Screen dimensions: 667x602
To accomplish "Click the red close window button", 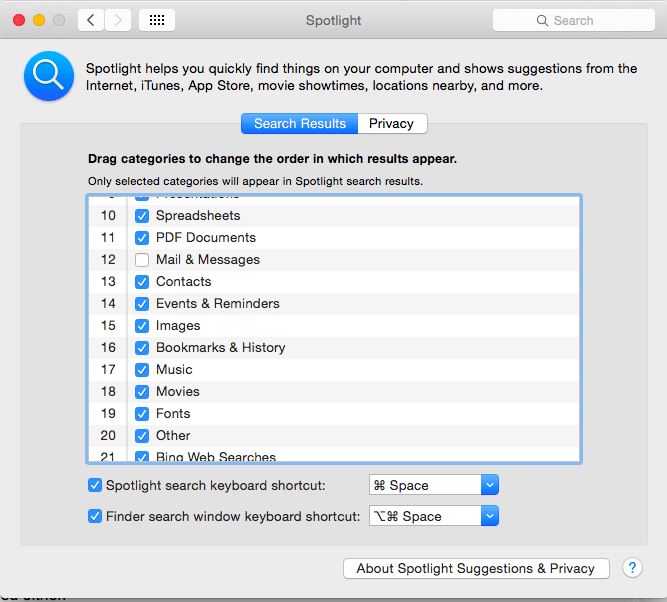I will [19, 20].
